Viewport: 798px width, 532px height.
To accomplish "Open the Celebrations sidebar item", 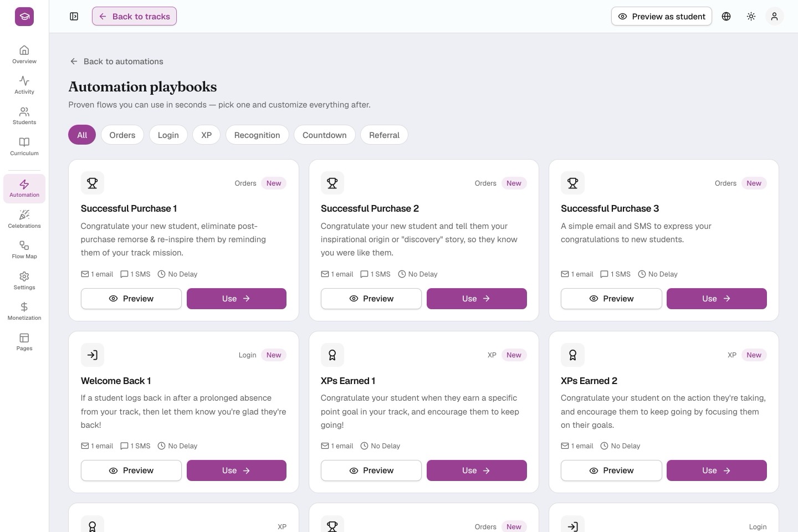I will pos(24,219).
